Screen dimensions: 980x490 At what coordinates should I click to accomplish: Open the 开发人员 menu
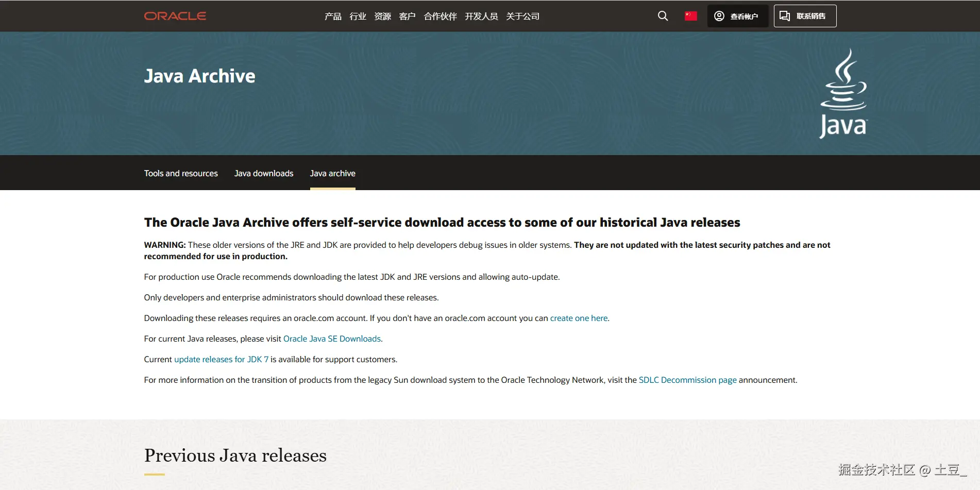click(481, 16)
